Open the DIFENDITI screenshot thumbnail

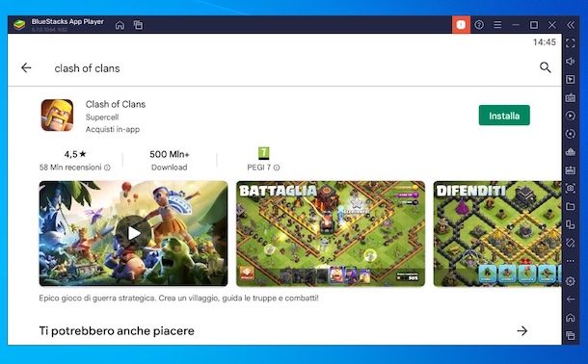(497, 233)
